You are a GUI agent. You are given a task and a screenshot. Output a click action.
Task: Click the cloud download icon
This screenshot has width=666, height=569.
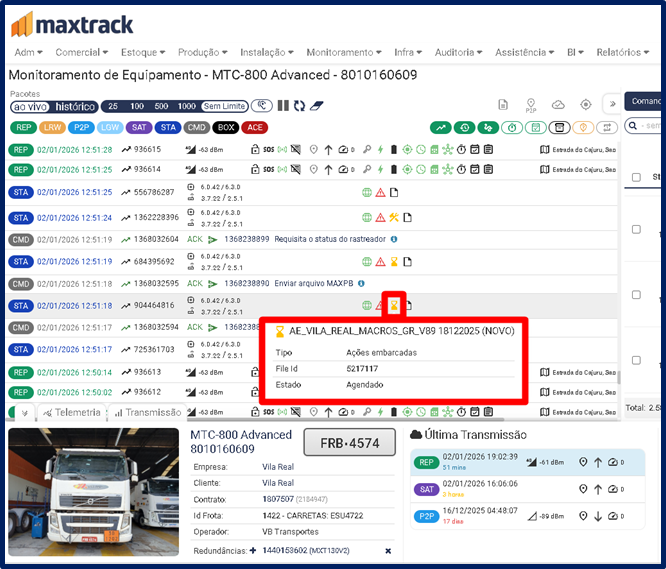(558, 105)
